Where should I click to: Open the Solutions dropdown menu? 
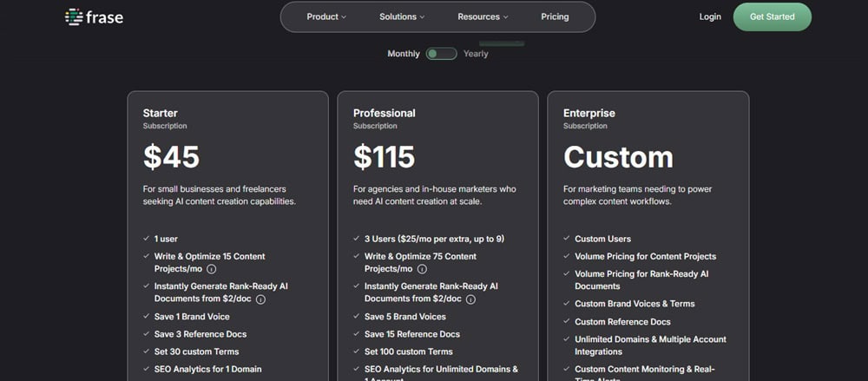point(402,16)
